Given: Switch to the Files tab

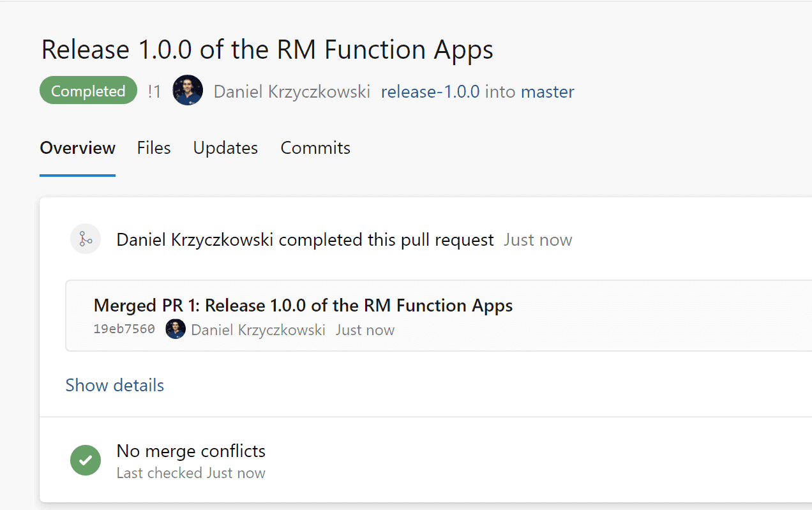Looking at the screenshot, I should [153, 148].
